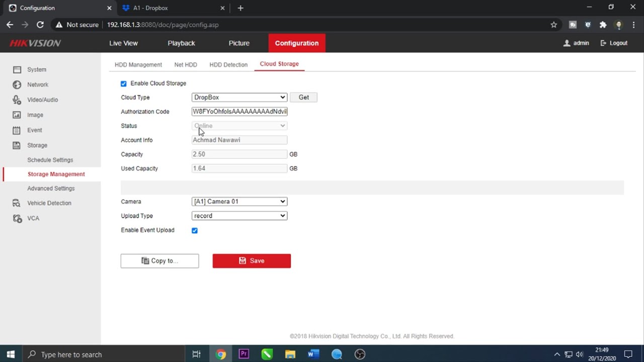Click the Vehicle Detection icon
The height and width of the screenshot is (362, 644).
pyautogui.click(x=17, y=203)
